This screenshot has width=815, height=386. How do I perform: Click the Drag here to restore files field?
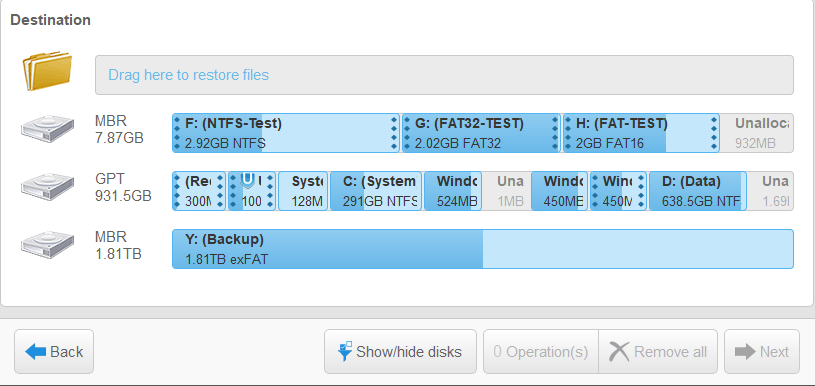(444, 75)
